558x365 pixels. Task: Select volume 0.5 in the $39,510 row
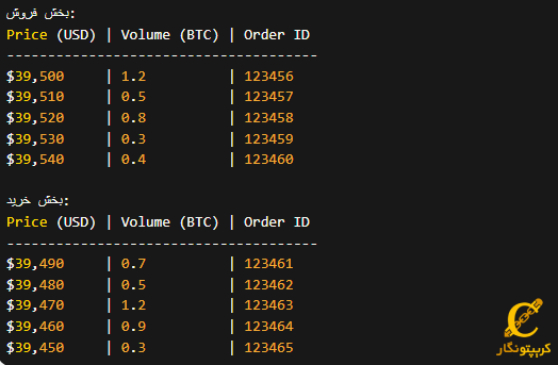[133, 97]
